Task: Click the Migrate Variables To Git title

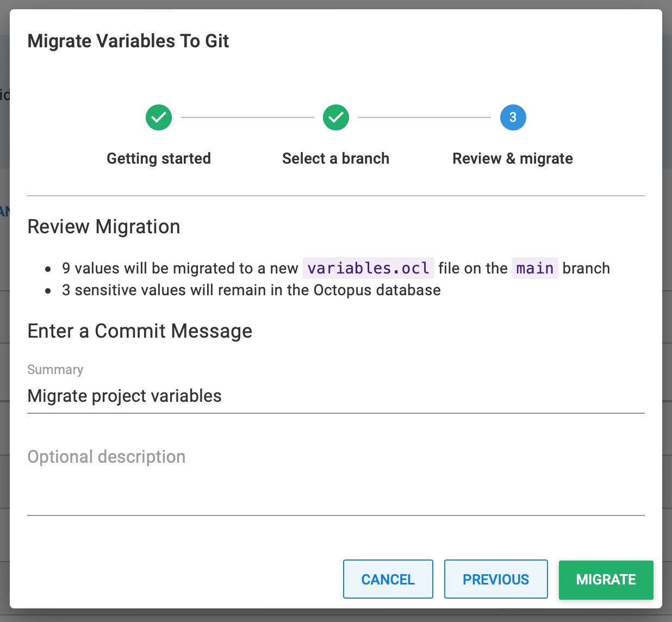Action: pos(128,41)
